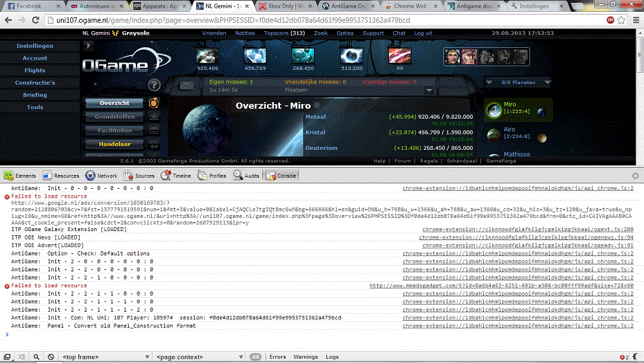Open the Vrienden link
This screenshot has width=644, height=363.
tap(214, 33)
